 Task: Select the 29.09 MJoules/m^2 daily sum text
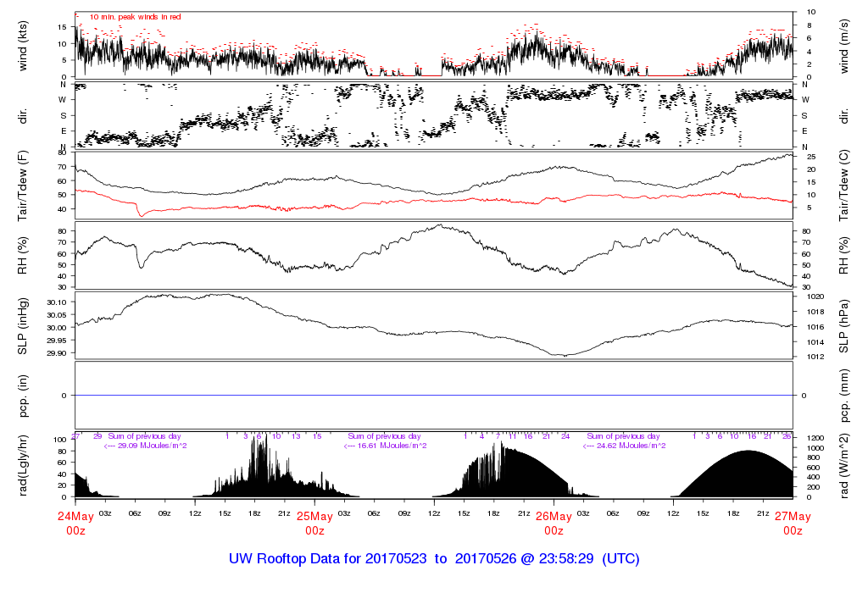pos(145,445)
